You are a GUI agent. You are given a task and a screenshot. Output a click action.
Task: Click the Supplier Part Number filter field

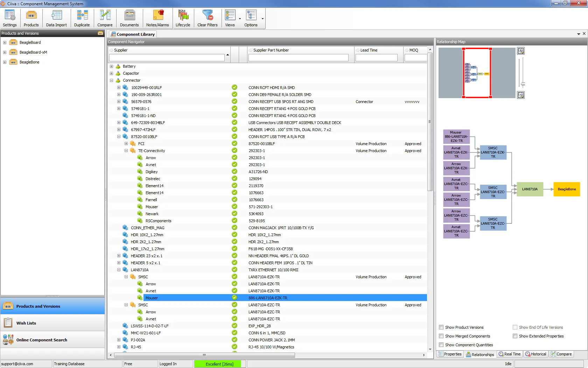pyautogui.click(x=298, y=57)
